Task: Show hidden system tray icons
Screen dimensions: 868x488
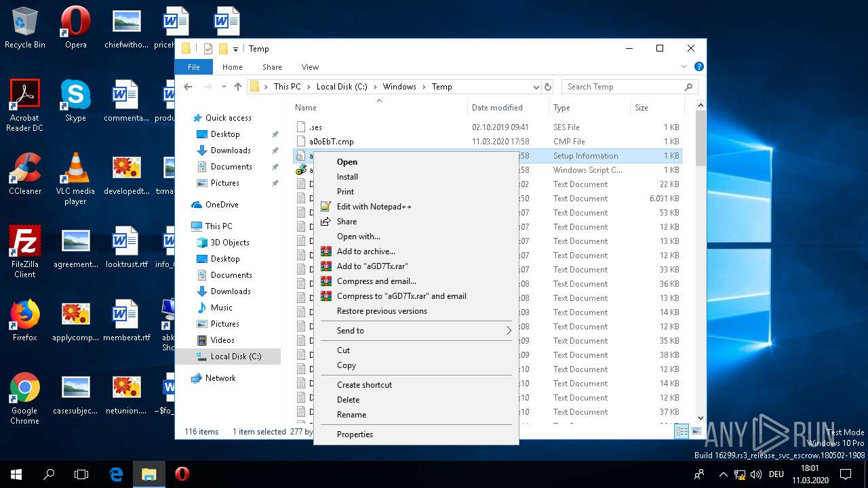Action: pyautogui.click(x=723, y=474)
